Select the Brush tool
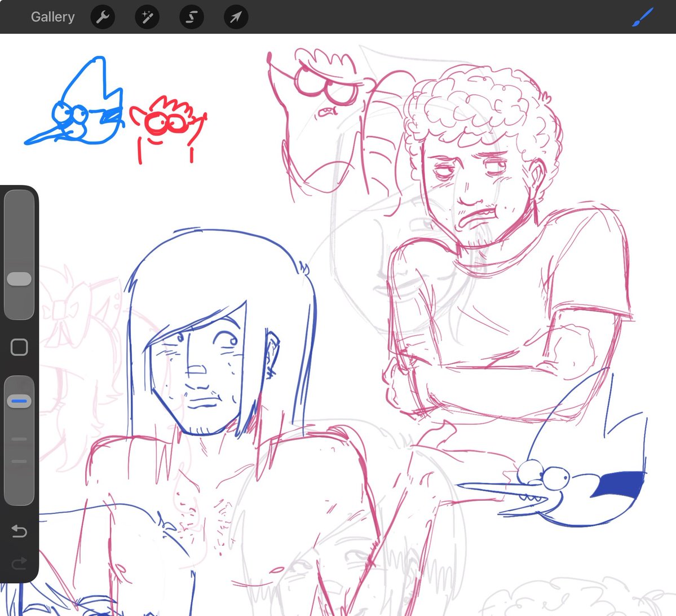This screenshot has width=676, height=616. [x=642, y=17]
